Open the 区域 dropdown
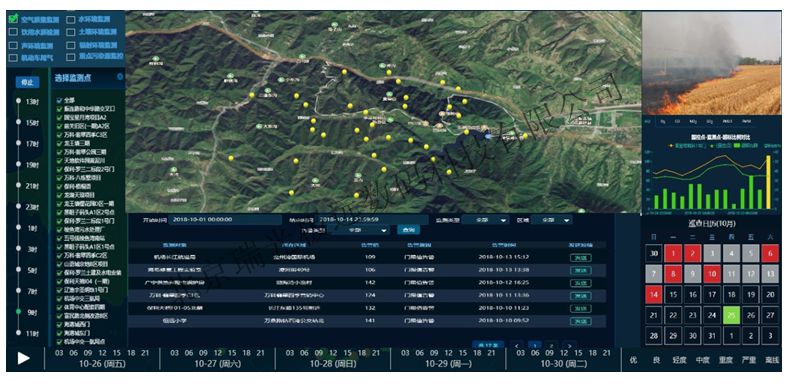The image size is (790, 386). pyautogui.click(x=551, y=220)
